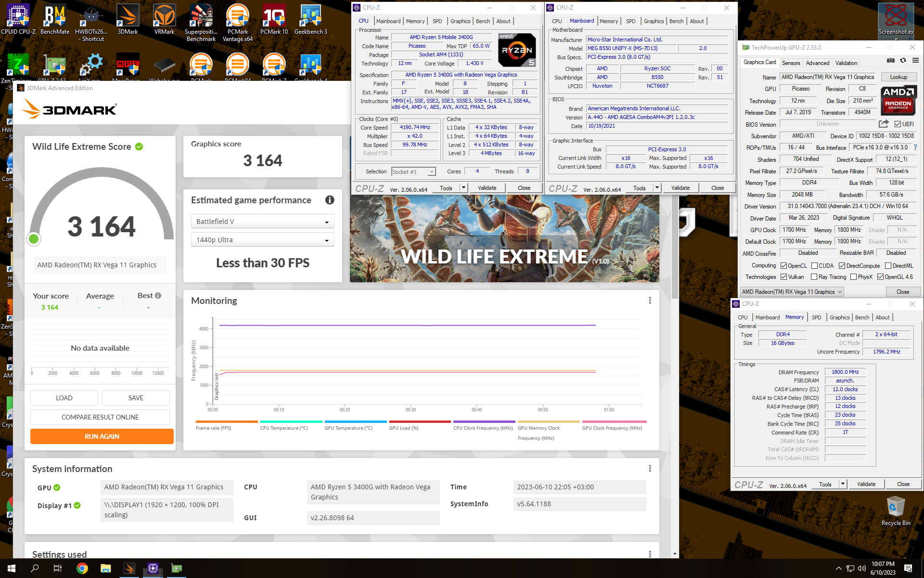Open the SPD tab in CPU-Z Mainboard window
Screen dimensions: 924x578
(630, 21)
